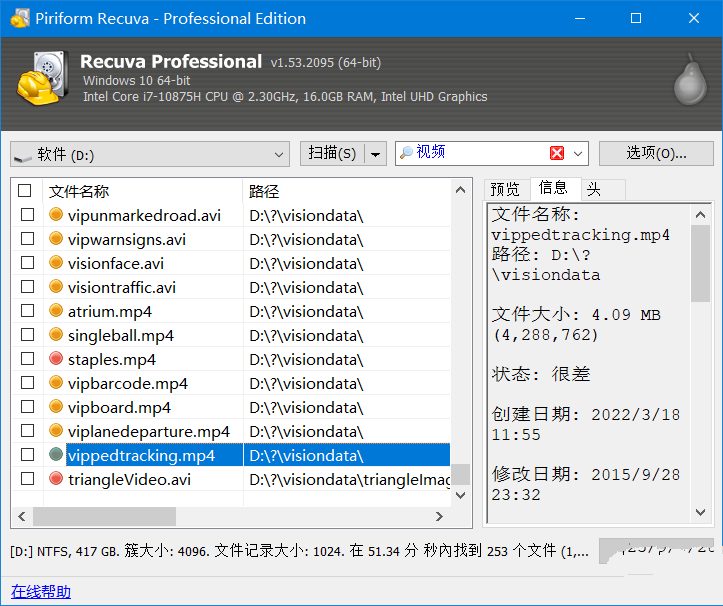This screenshot has width=723, height=606.
Task: Click the red status icon beside staples.mp4
Action: point(56,359)
